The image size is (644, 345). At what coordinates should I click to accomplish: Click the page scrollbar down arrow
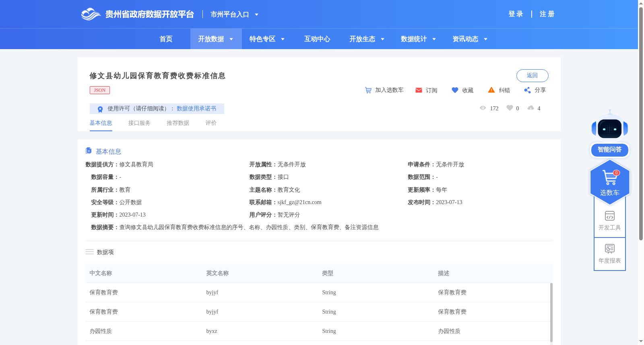click(x=641, y=341)
